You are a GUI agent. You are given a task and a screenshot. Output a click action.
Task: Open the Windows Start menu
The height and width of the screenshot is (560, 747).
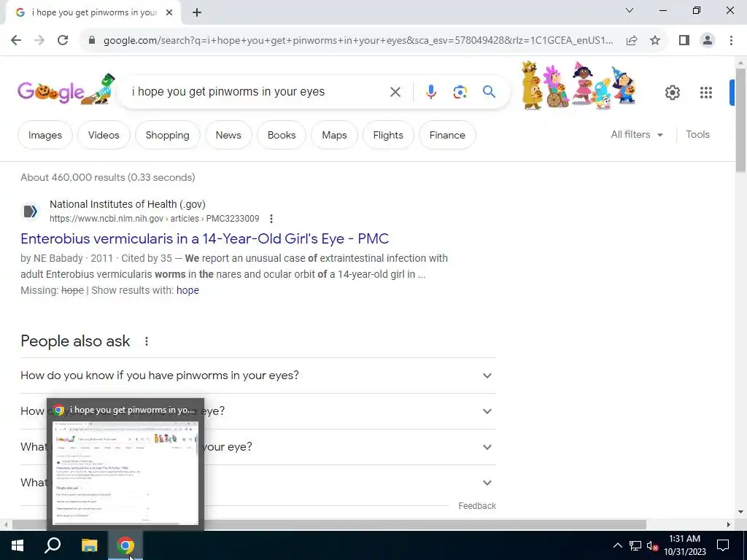pyautogui.click(x=18, y=545)
